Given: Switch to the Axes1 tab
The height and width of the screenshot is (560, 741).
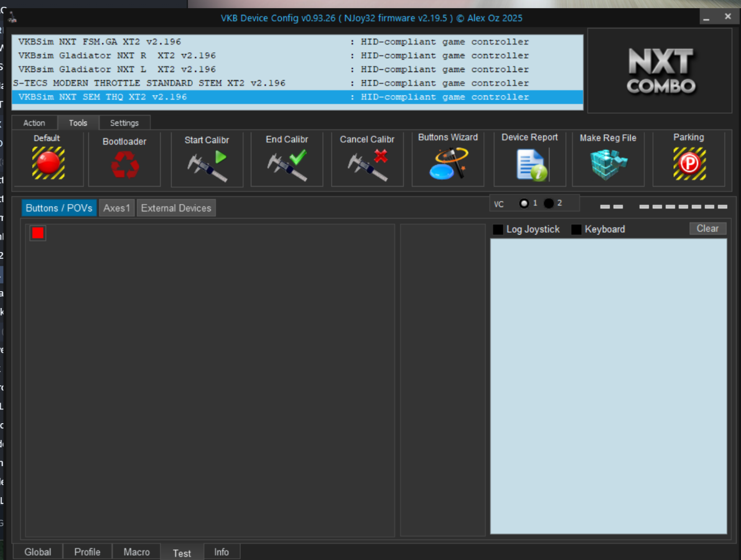Looking at the screenshot, I should point(116,208).
